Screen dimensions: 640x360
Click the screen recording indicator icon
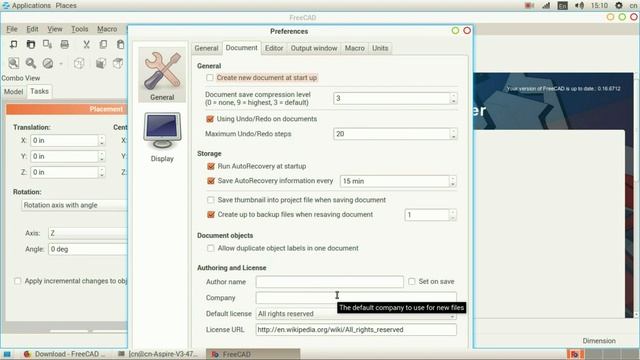tap(529, 5)
